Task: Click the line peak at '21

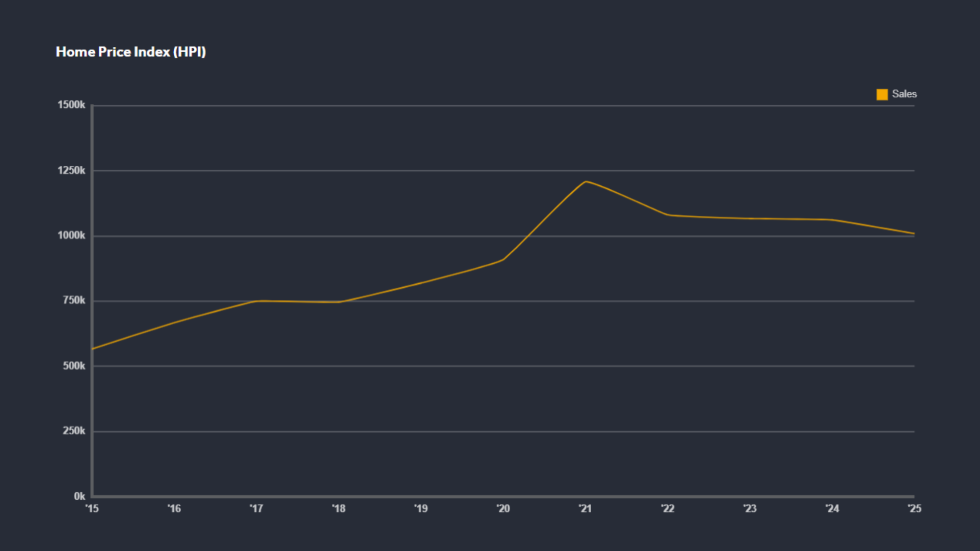Action: pos(586,182)
